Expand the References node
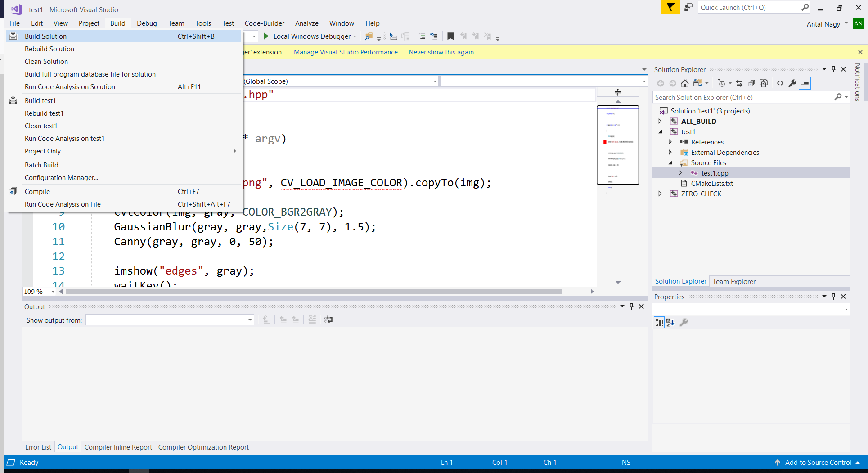 click(x=670, y=142)
